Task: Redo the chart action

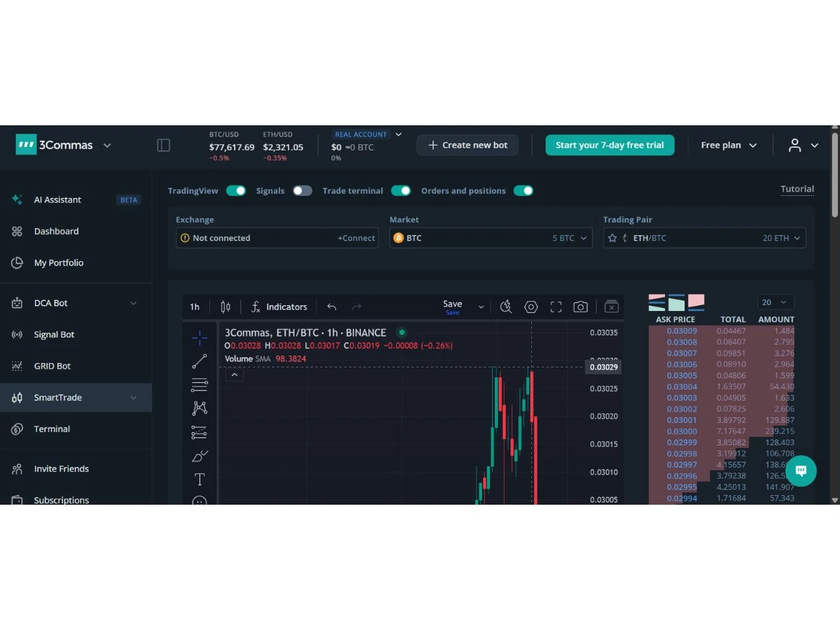Action: point(357,307)
